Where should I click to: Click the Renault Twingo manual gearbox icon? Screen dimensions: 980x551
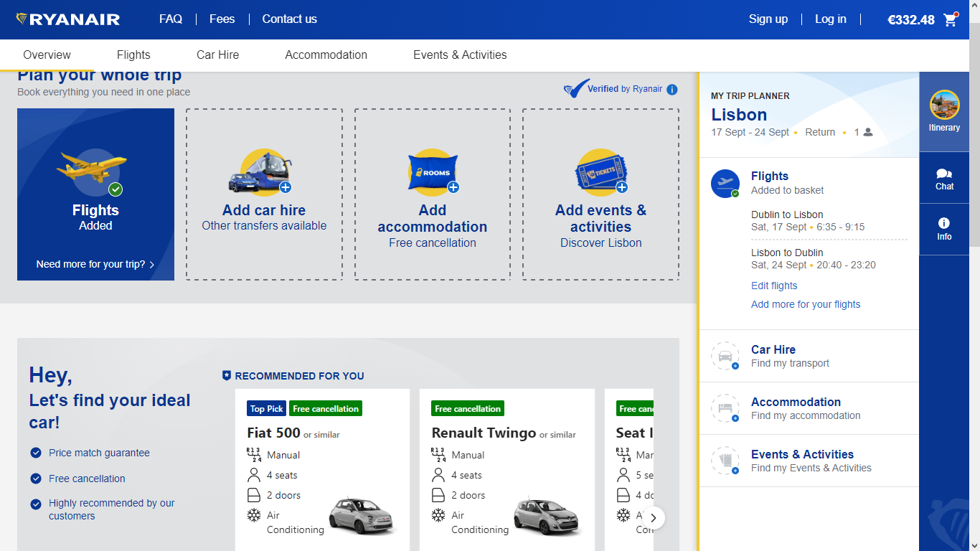[438, 455]
